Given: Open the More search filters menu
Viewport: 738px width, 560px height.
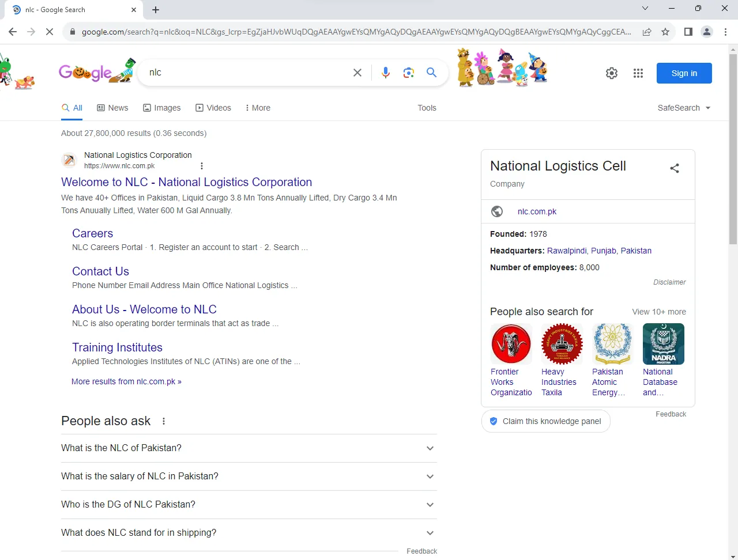Looking at the screenshot, I should coord(257,108).
